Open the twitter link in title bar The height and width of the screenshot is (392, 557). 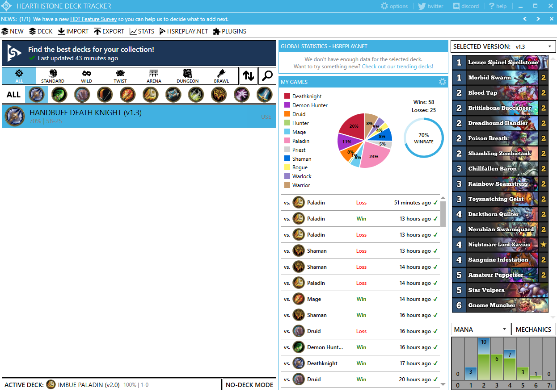point(430,6)
